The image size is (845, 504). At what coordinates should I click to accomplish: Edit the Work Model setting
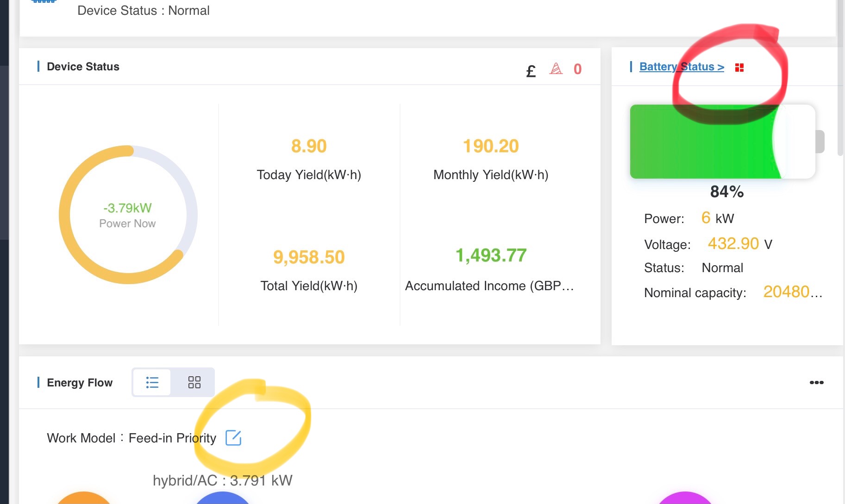coord(233,437)
